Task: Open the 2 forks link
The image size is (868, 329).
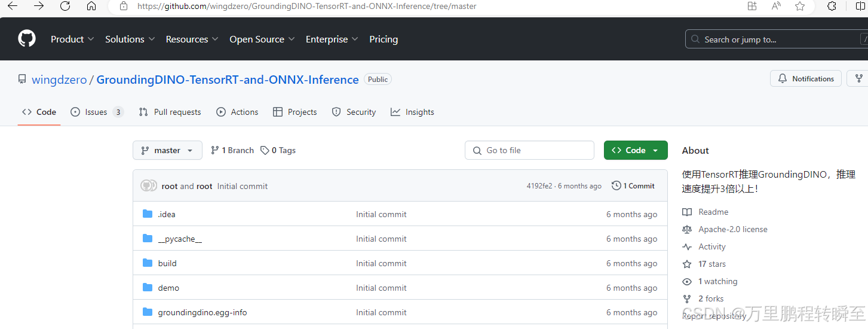Action: (x=711, y=298)
